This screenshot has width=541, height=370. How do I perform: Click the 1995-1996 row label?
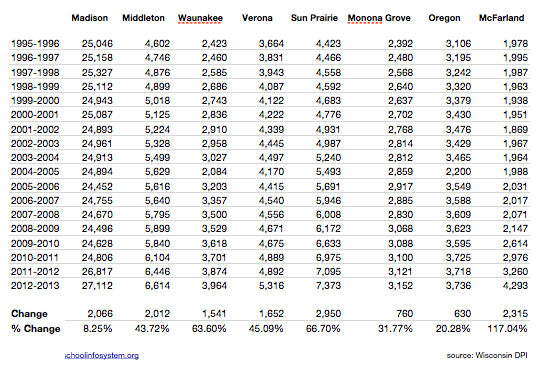[35, 44]
